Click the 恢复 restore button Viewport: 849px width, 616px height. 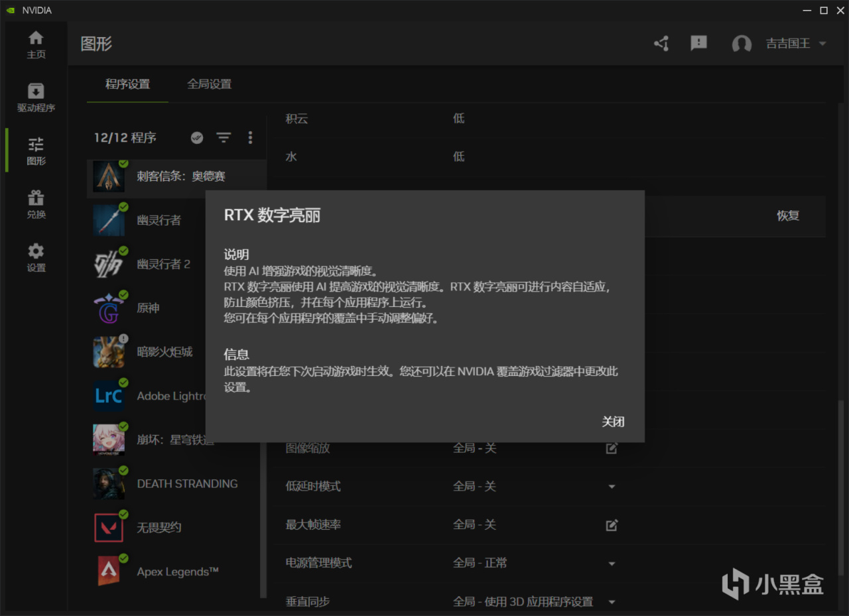click(x=788, y=216)
